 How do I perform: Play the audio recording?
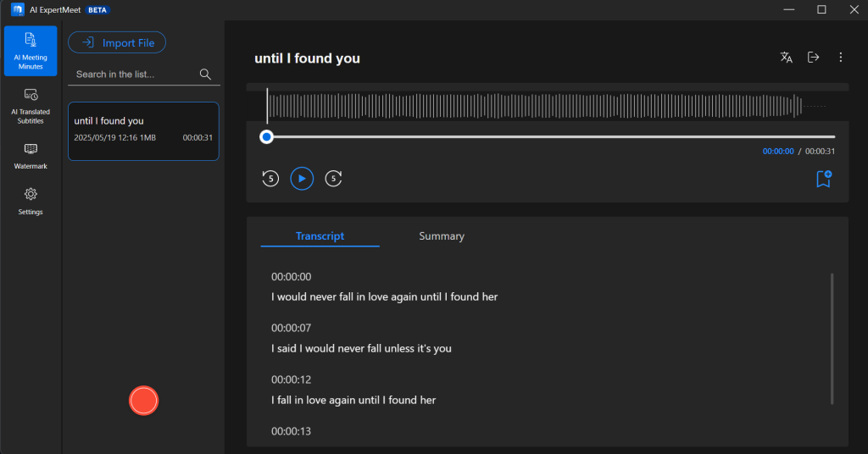coord(302,179)
